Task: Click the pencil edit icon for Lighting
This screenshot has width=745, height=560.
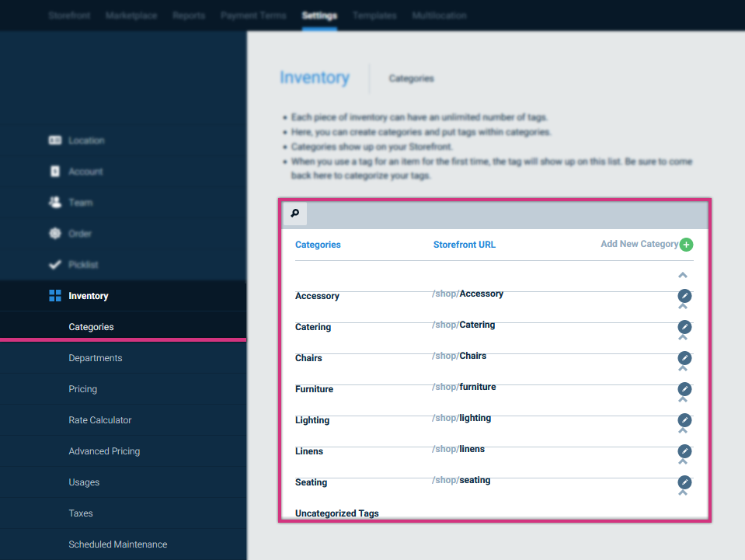Action: [684, 420]
